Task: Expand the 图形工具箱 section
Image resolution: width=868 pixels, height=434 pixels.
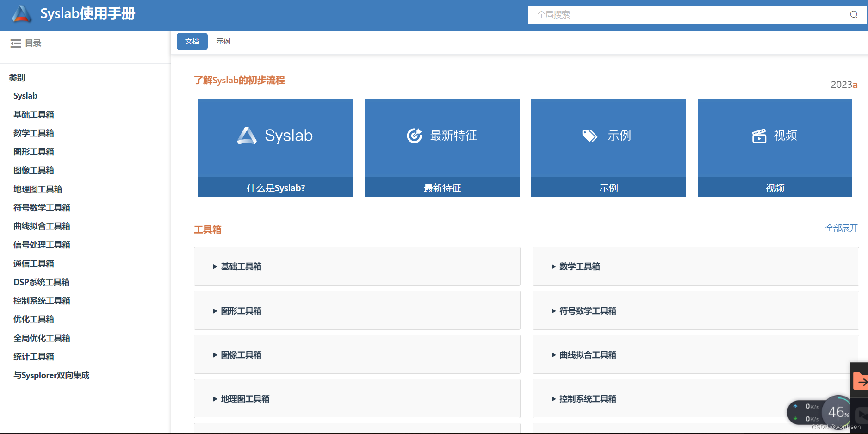Action: tap(357, 310)
